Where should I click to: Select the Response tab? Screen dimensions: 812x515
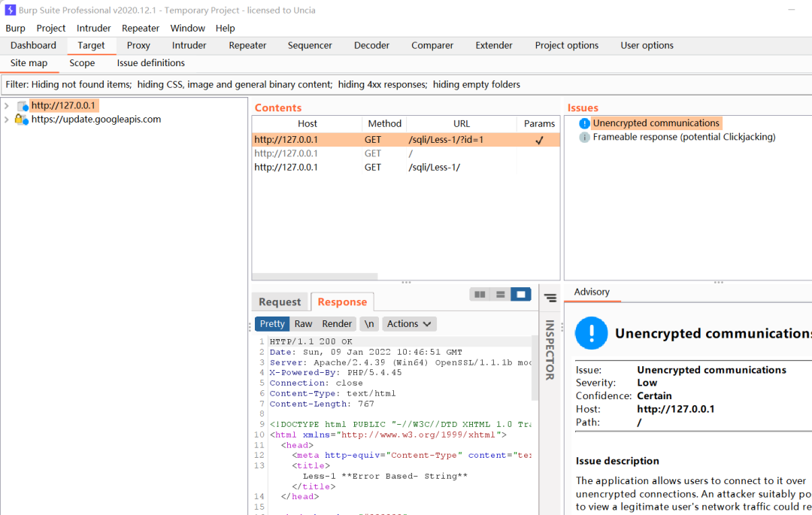[342, 301]
